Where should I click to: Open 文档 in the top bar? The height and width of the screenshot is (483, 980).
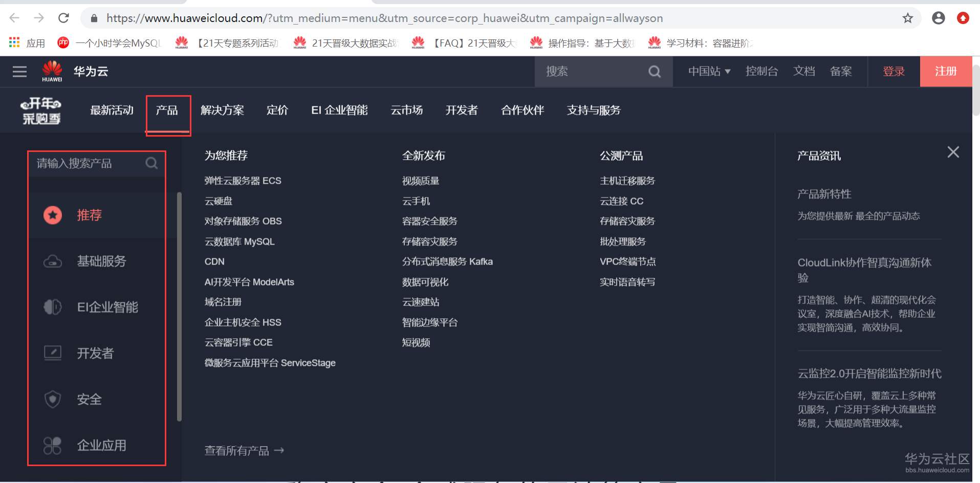pyautogui.click(x=804, y=72)
